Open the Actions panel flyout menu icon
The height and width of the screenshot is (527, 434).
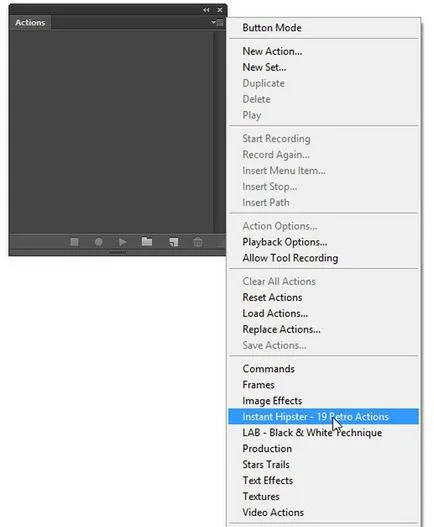coord(218,23)
